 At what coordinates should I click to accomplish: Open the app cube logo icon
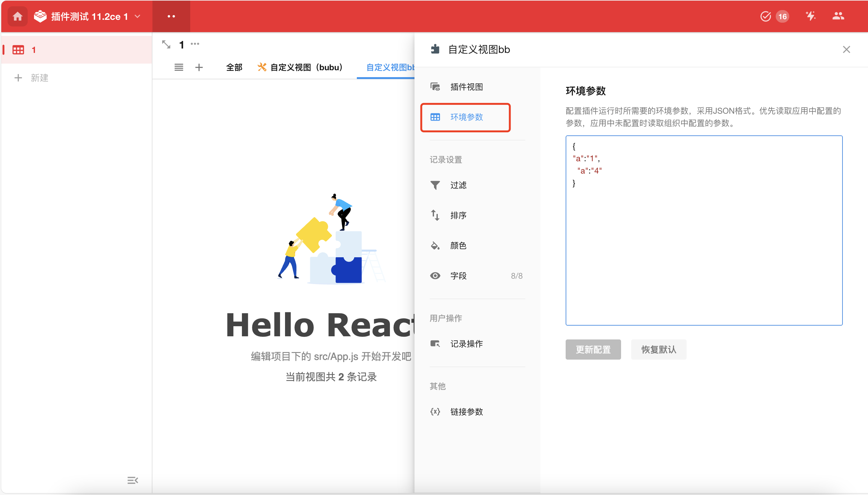tap(40, 16)
